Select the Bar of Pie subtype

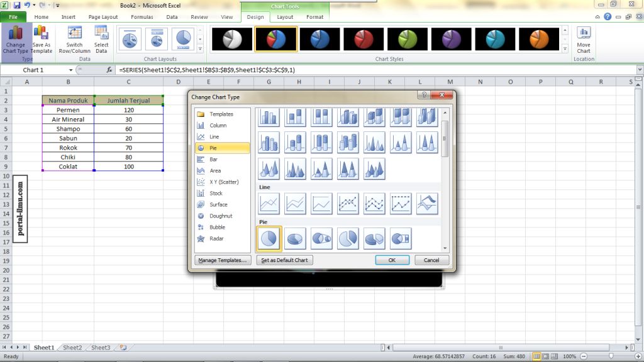coord(401,238)
